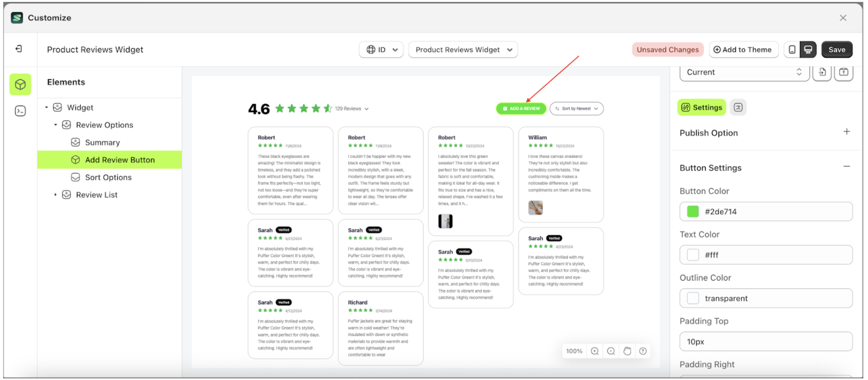Click the transparent outline value field
868x380 pixels.
(x=766, y=298)
